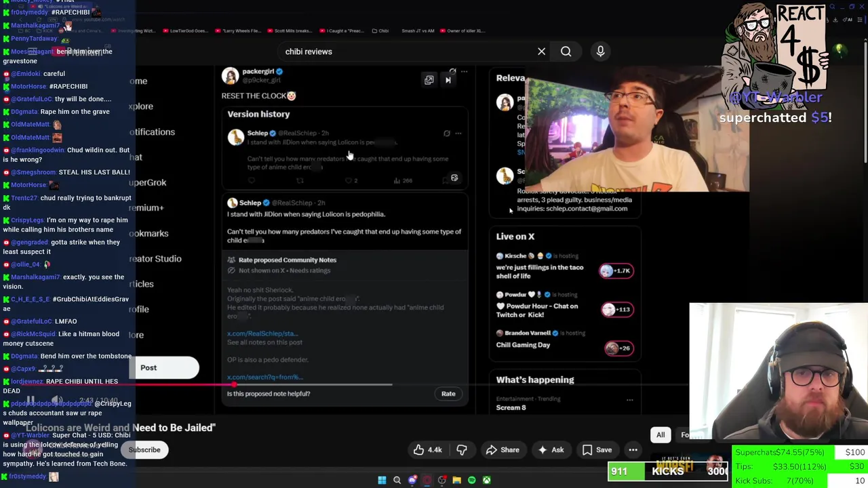868x488 pixels.
Task: Open more options beside Scream 8 trend
Action: click(629, 400)
